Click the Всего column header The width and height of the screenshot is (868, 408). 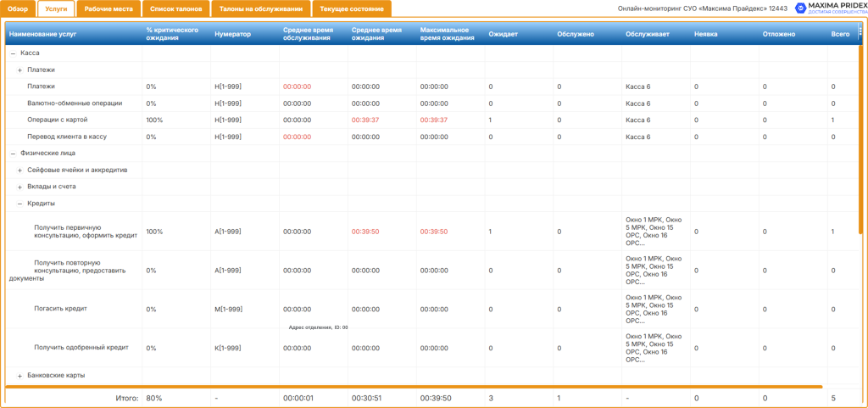click(842, 34)
